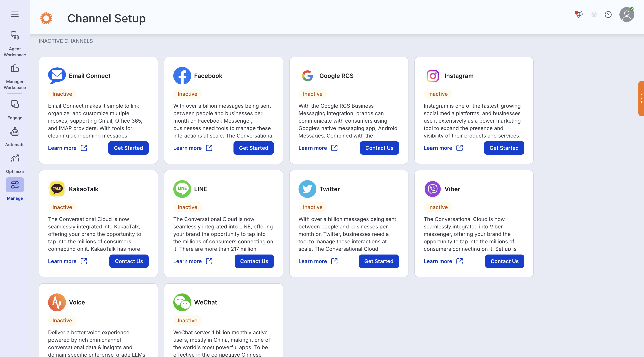The width and height of the screenshot is (644, 357).
Task: Click Contact Us for Google RCS
Action: point(379,148)
